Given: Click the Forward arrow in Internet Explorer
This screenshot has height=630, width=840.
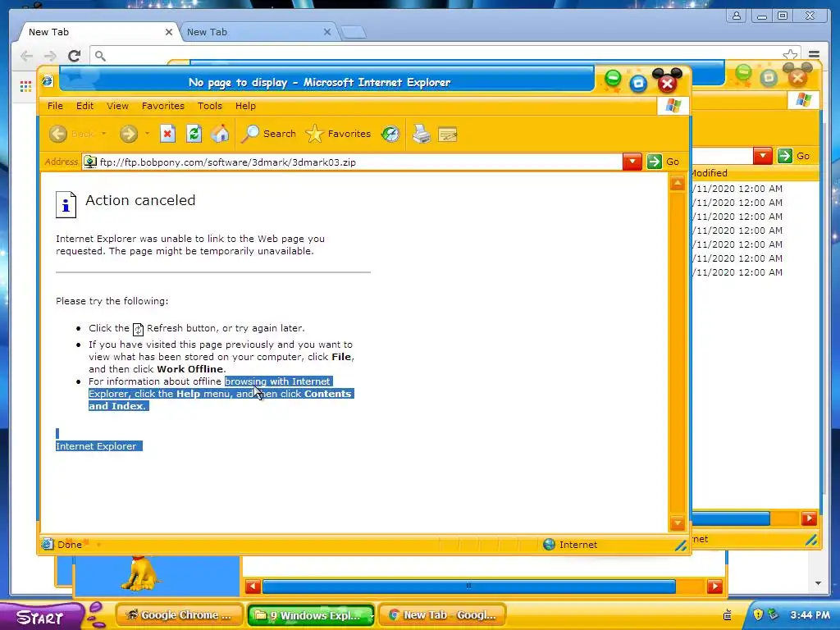Looking at the screenshot, I should (x=129, y=134).
